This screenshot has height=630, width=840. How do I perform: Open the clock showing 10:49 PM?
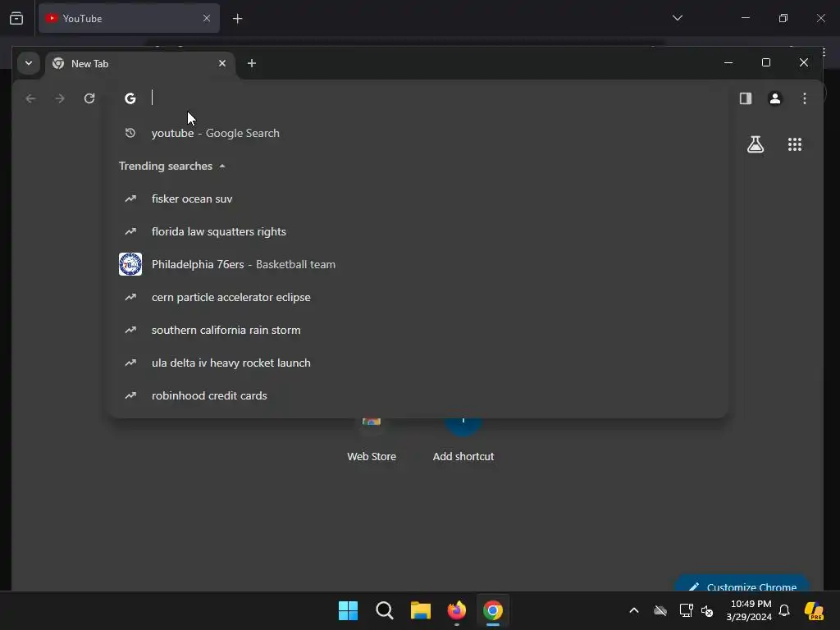tap(749, 610)
